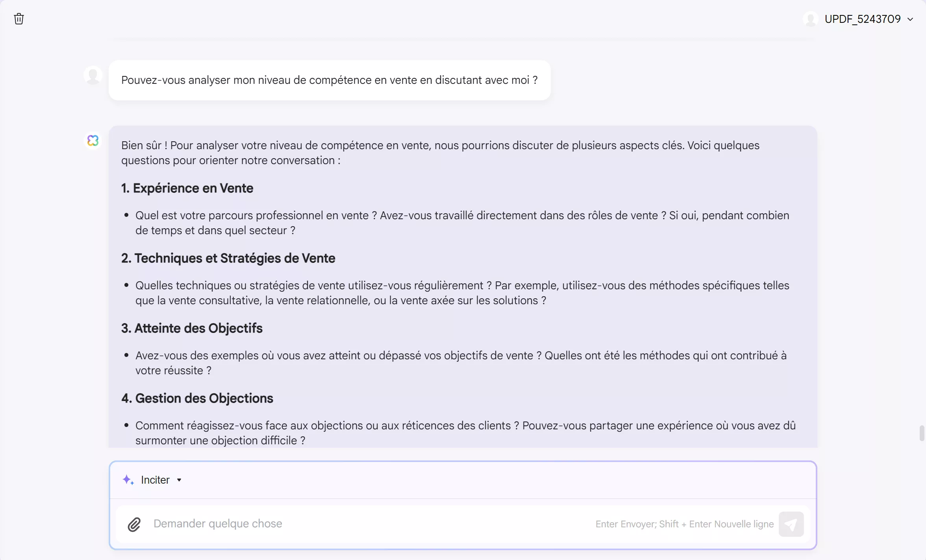
Task: Select the Inciter mode label
Action: point(156,480)
